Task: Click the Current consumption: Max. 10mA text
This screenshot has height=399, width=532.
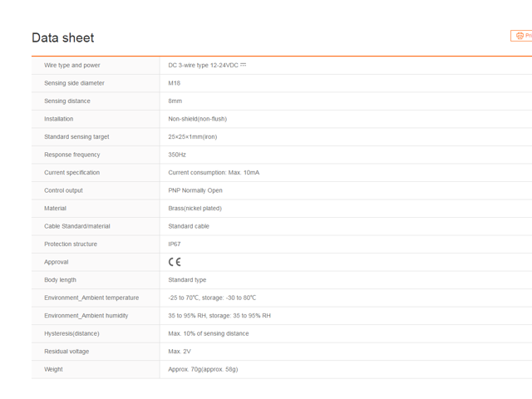Action: point(214,173)
